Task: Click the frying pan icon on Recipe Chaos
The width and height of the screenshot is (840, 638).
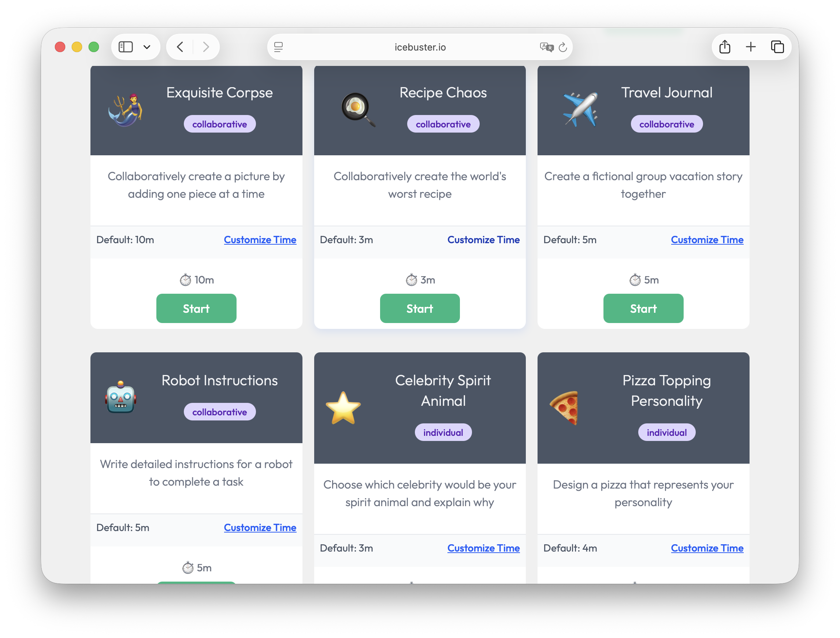Action: click(x=358, y=110)
